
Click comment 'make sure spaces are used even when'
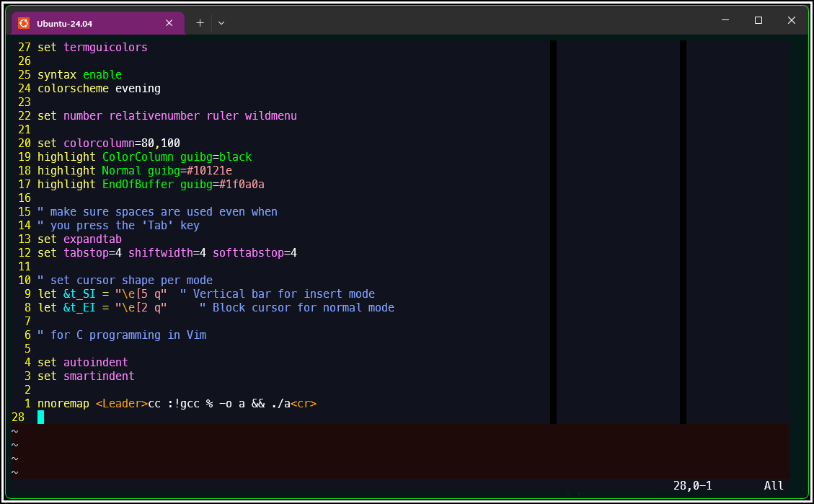tap(164, 212)
